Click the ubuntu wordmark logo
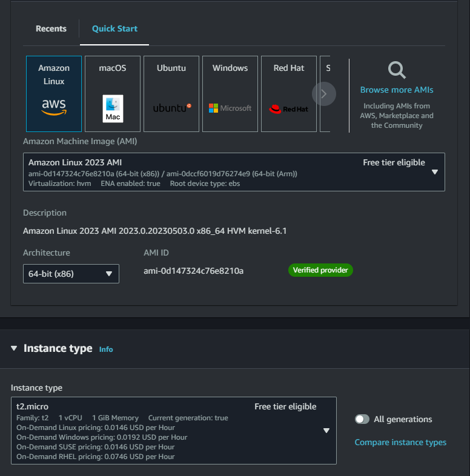The image size is (470, 476). pos(172,108)
